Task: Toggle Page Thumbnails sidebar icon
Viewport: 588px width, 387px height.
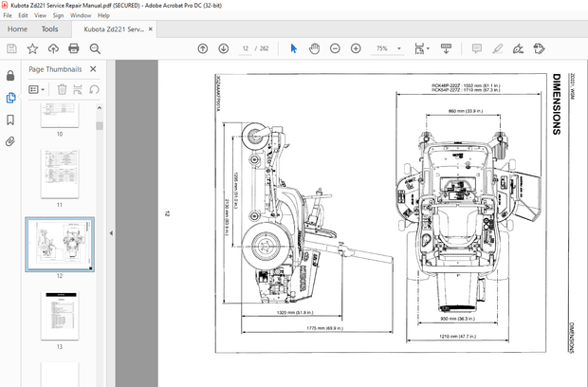Action: tap(10, 98)
